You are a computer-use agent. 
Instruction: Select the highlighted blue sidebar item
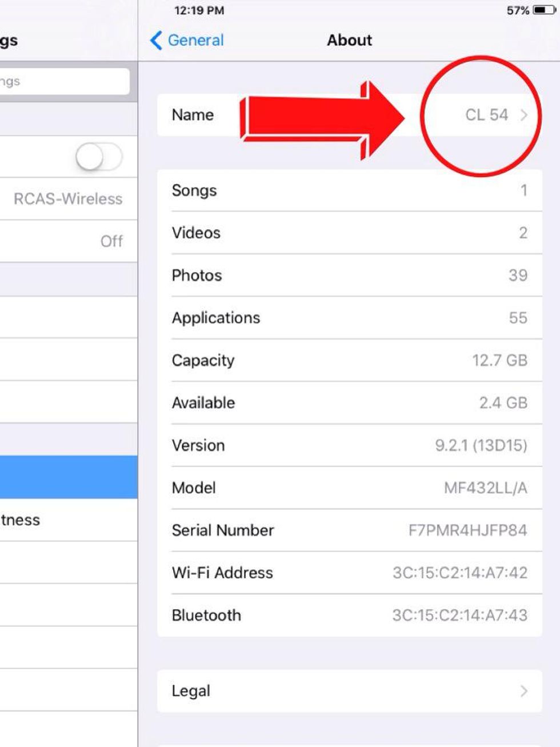coord(68,477)
